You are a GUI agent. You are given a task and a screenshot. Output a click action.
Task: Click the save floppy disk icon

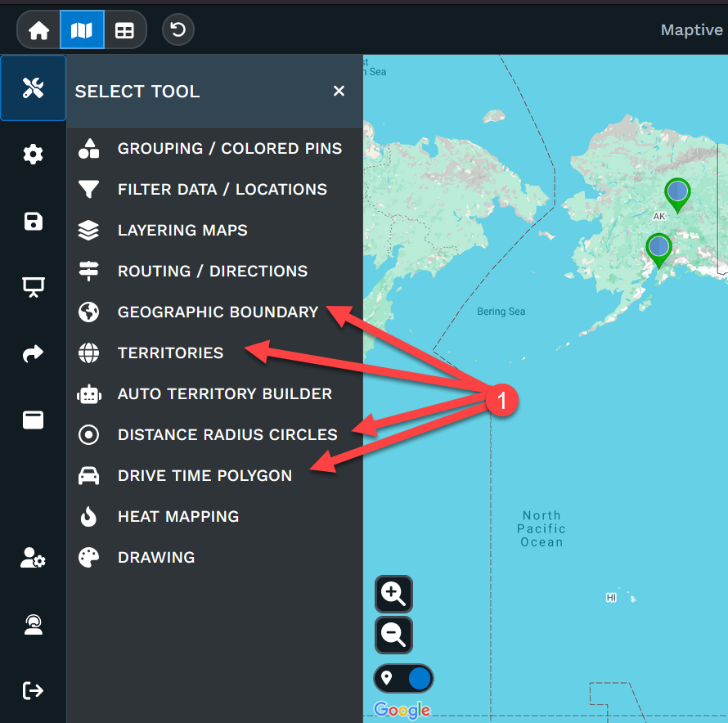pyautogui.click(x=33, y=221)
